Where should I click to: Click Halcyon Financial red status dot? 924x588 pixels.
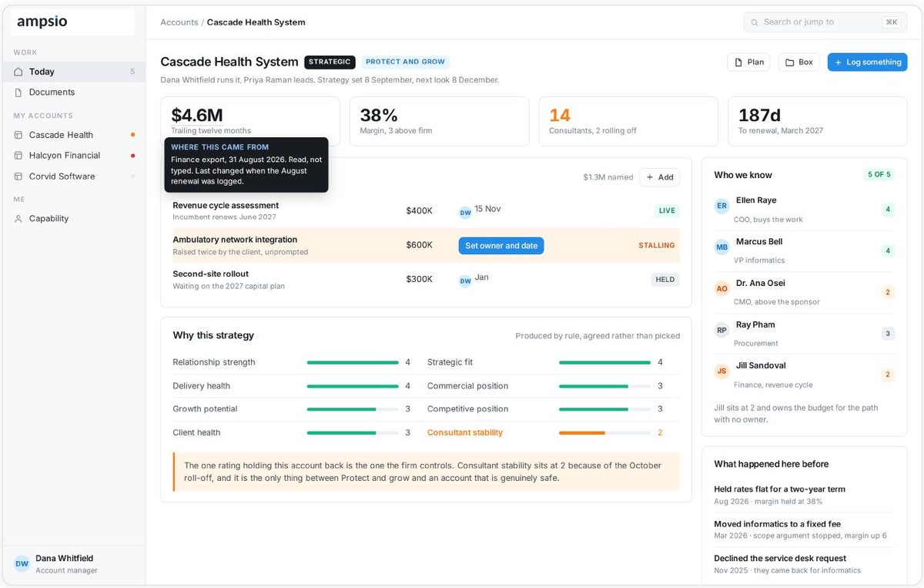(x=133, y=156)
